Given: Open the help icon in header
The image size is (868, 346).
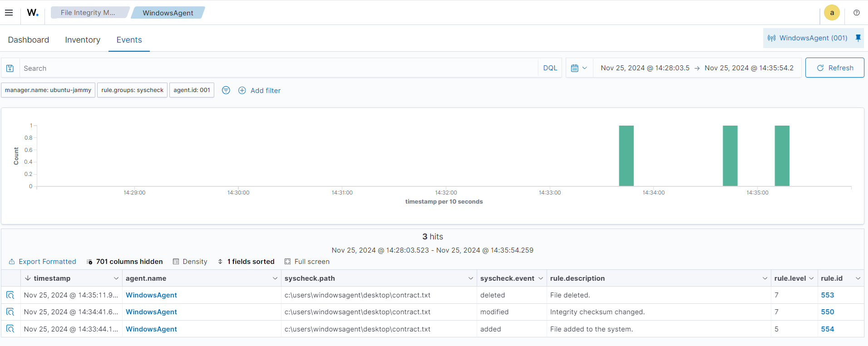Looking at the screenshot, I should coord(856,13).
